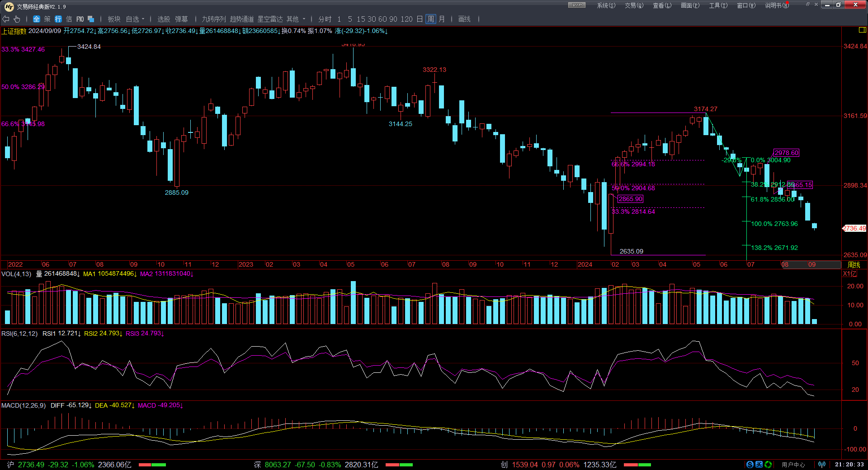Screen dimensions: 868x470
Task: Open 工具(T) menu
Action: point(718,5)
